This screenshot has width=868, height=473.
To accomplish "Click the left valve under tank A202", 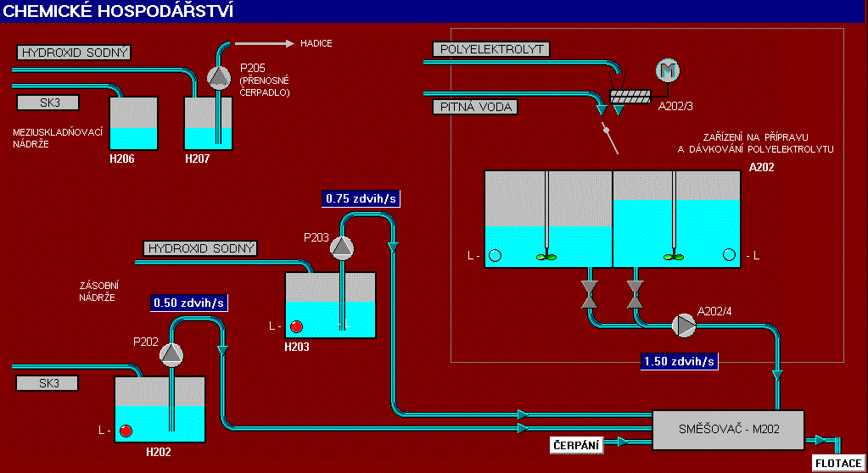I will coord(589,294).
